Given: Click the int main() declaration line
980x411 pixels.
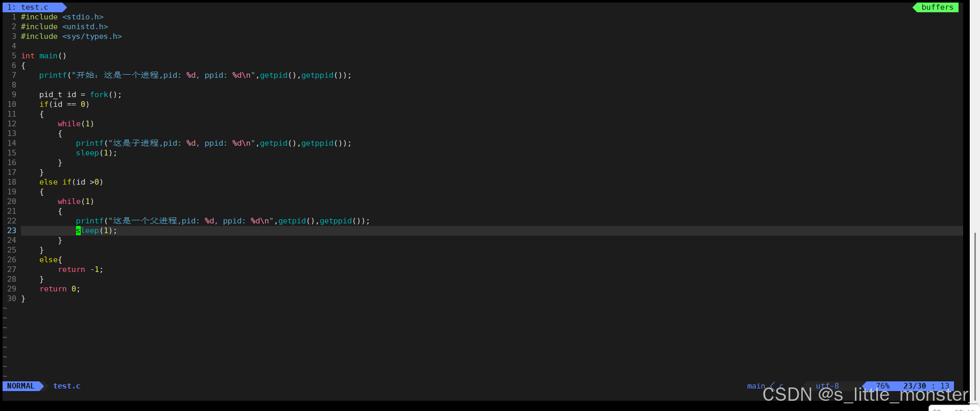Looking at the screenshot, I should tap(44, 56).
